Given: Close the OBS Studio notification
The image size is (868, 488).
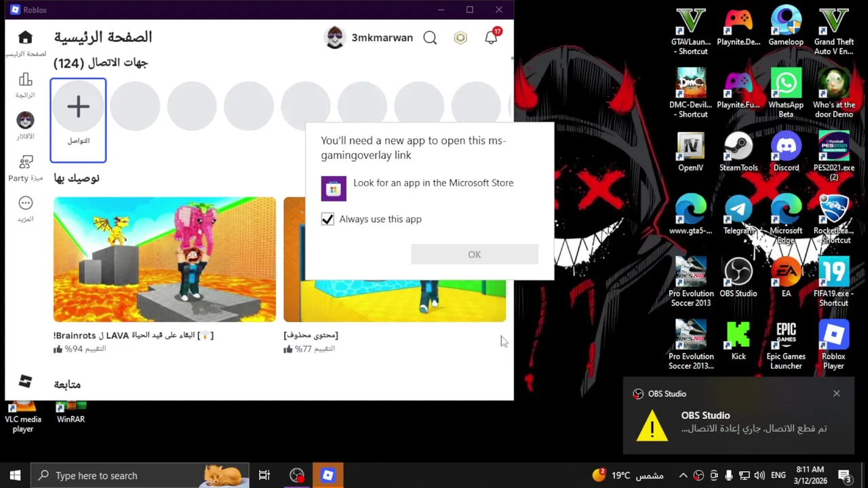Looking at the screenshot, I should pyautogui.click(x=836, y=394).
